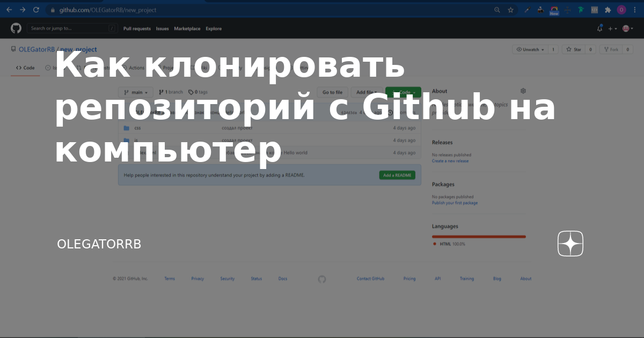
Task: Open the 0 tags link
Action: [198, 92]
